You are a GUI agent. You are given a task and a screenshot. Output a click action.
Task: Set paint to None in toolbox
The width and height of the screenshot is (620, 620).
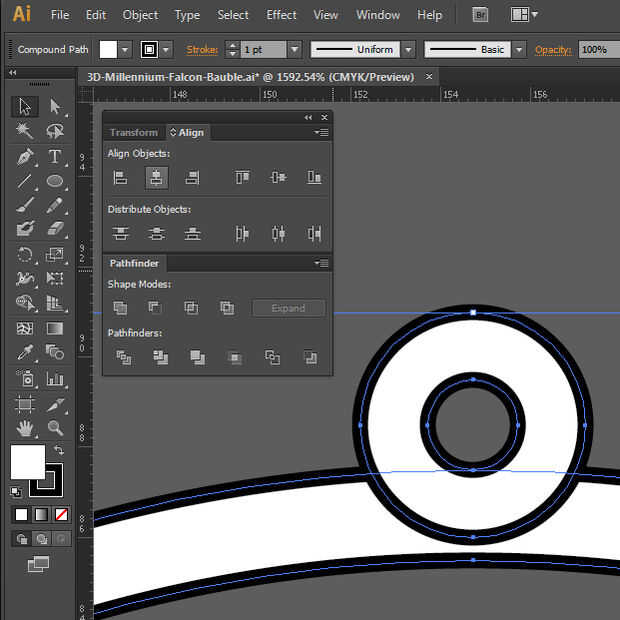click(61, 514)
